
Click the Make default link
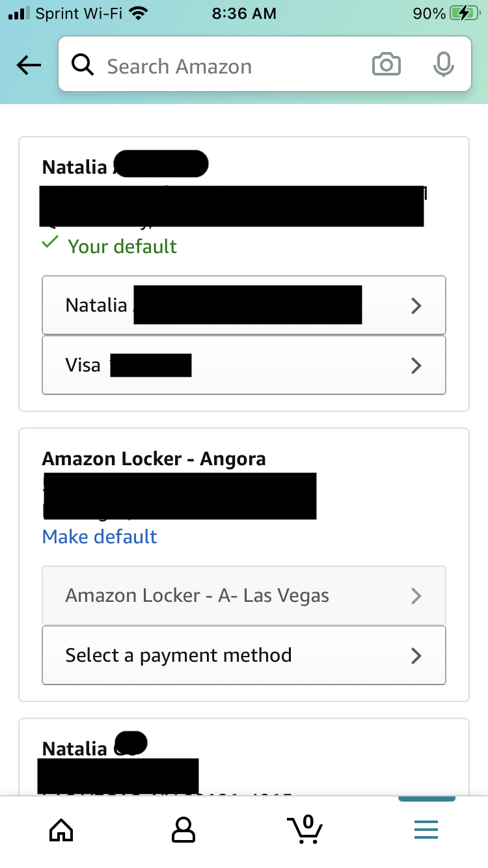[100, 537]
